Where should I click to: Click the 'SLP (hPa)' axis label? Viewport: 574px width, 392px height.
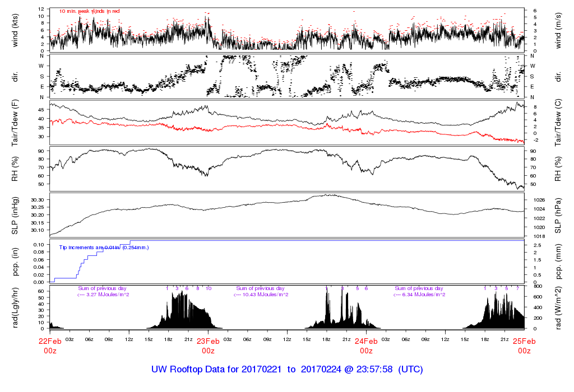point(558,216)
